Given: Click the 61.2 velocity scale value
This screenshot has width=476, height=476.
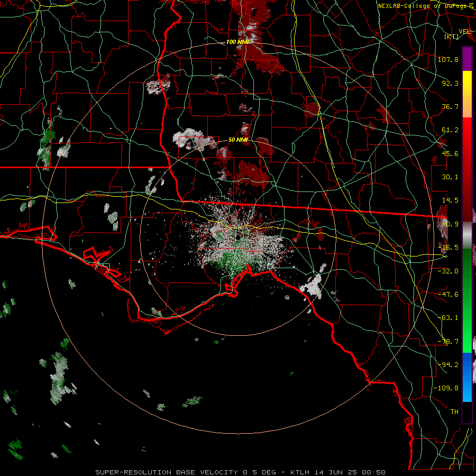Looking at the screenshot, I should pos(450,130).
